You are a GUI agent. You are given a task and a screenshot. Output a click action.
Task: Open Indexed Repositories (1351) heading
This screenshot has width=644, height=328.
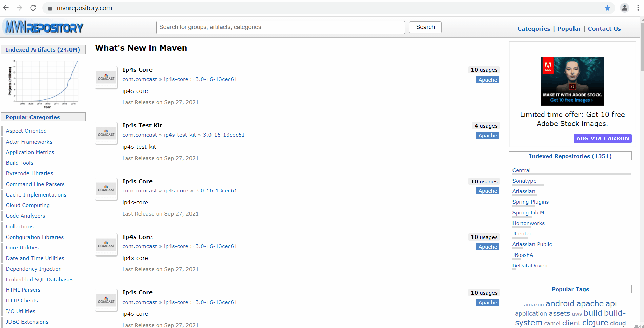[x=570, y=156]
